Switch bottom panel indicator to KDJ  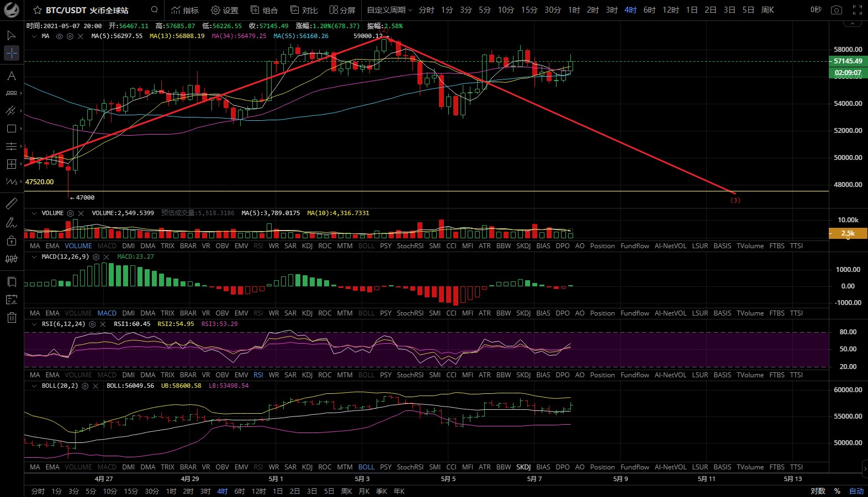[x=307, y=467]
